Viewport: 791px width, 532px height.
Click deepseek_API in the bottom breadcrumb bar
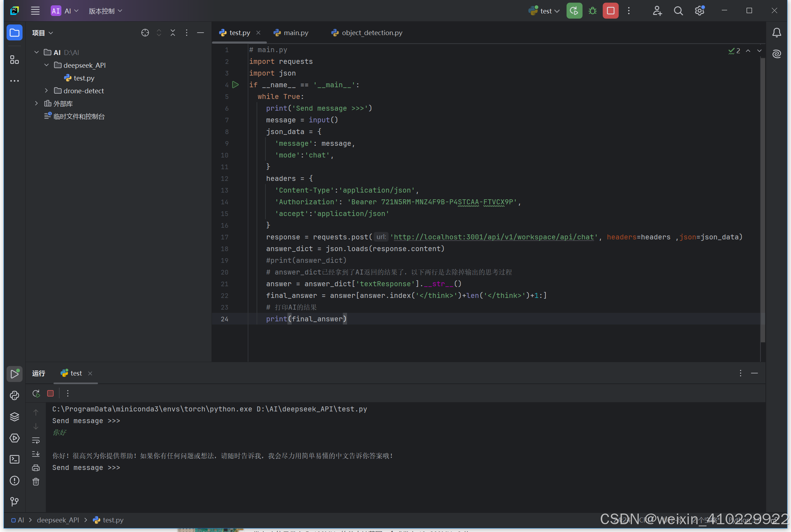pos(58,520)
